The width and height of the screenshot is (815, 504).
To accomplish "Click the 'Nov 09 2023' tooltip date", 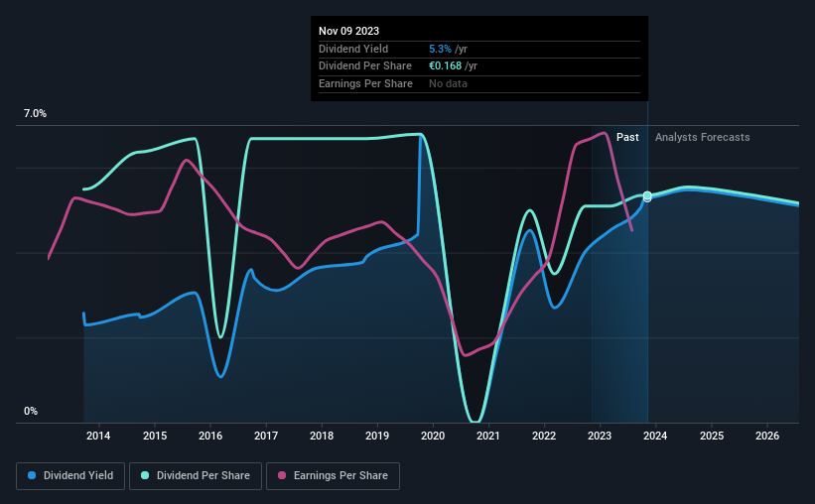I will click(348, 31).
